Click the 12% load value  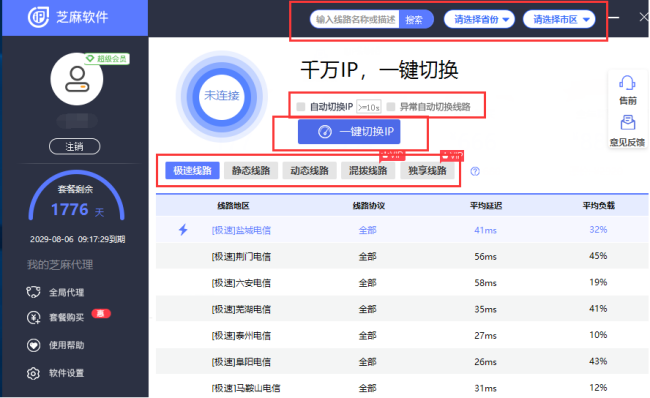(598, 388)
